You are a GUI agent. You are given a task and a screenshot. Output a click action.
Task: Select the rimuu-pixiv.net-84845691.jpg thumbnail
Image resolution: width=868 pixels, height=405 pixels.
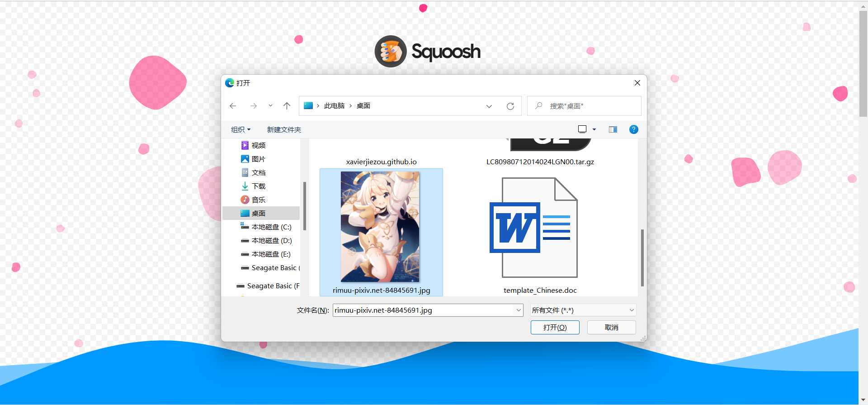tap(380, 227)
